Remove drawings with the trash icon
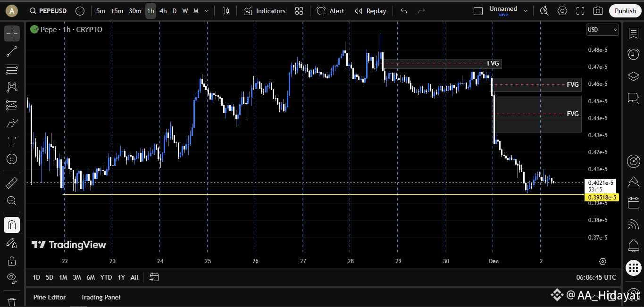The height and width of the screenshot is (307, 644). (12, 301)
